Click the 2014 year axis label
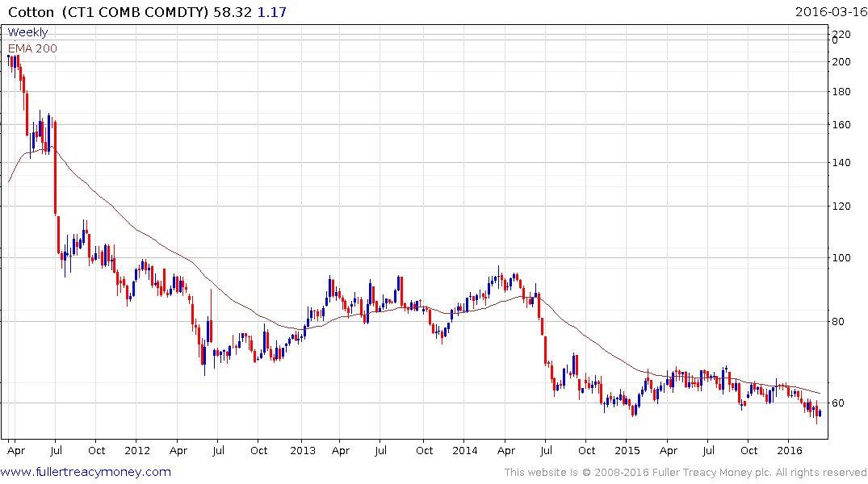Image resolution: width=868 pixels, height=484 pixels. (465, 451)
